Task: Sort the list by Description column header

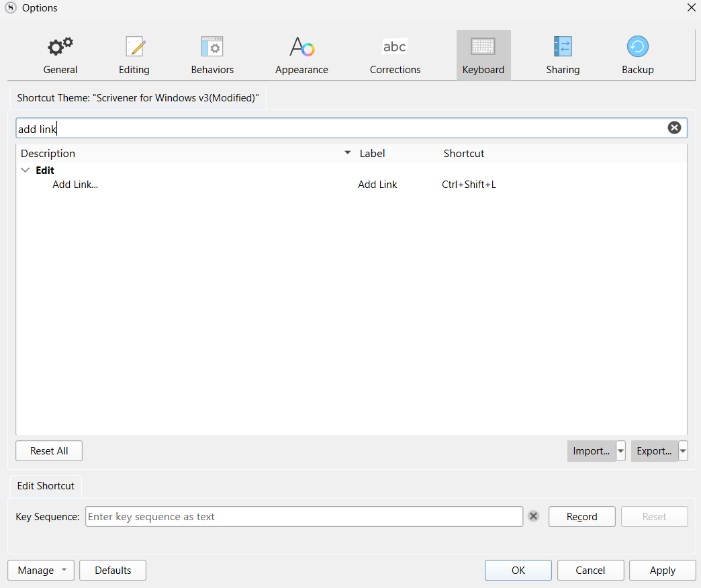Action: (x=181, y=154)
